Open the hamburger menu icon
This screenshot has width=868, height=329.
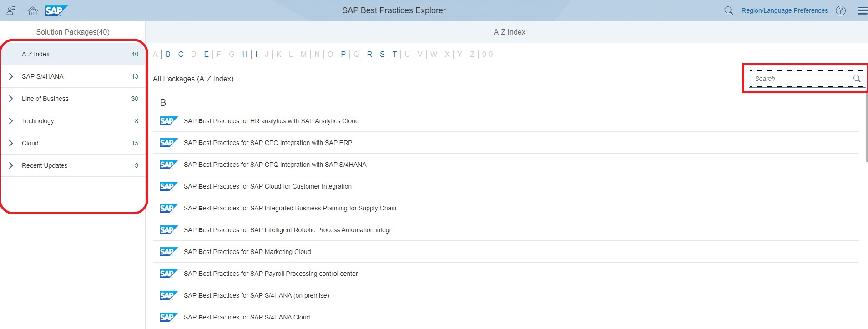pos(862,10)
